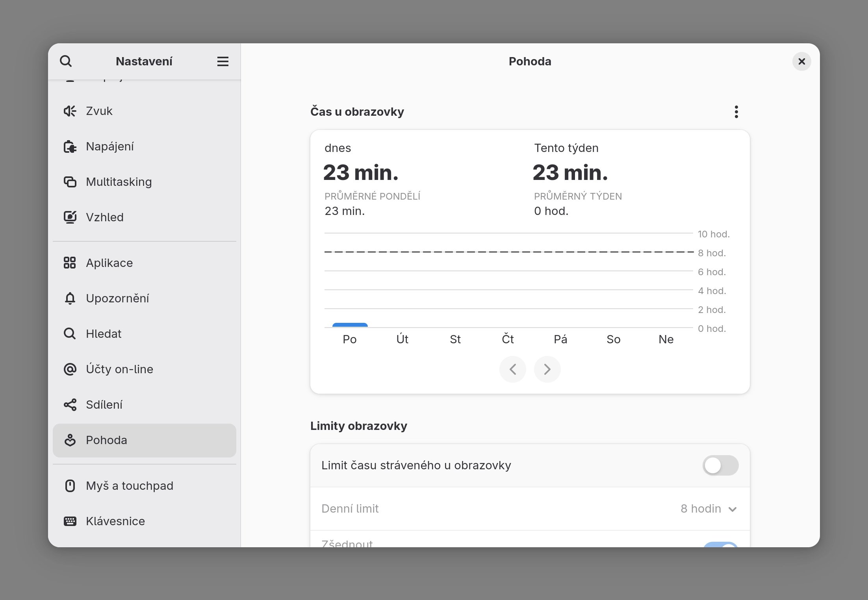Click the search icon in Nastavení header
Screen dimensions: 868x600
pos(66,61)
